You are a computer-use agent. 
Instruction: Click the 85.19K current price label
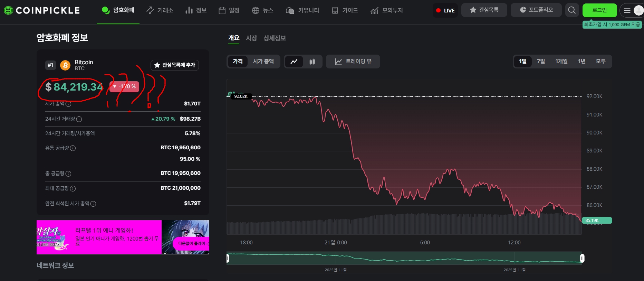(x=597, y=221)
